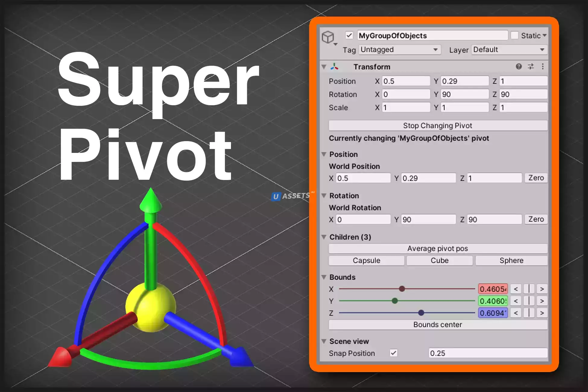Click the Transform presets sliders icon
The width and height of the screenshot is (588, 392).
point(531,67)
